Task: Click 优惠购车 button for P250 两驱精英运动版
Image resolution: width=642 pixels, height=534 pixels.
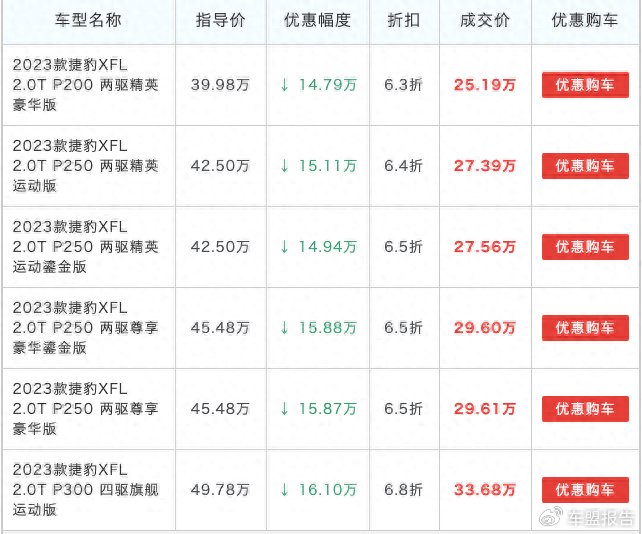Action: click(x=585, y=166)
